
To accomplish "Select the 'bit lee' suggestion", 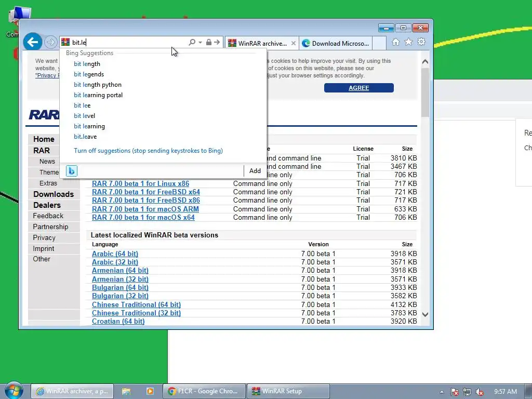I will (x=82, y=105).
